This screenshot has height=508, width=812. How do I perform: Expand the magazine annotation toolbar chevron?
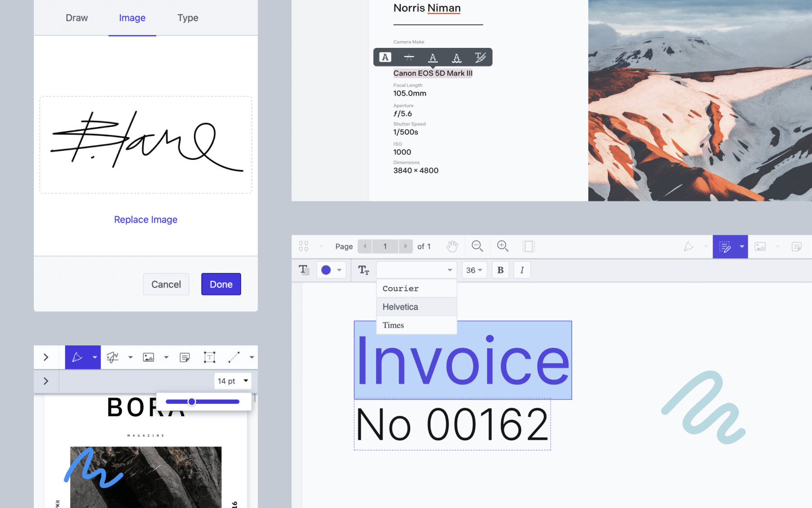46,357
